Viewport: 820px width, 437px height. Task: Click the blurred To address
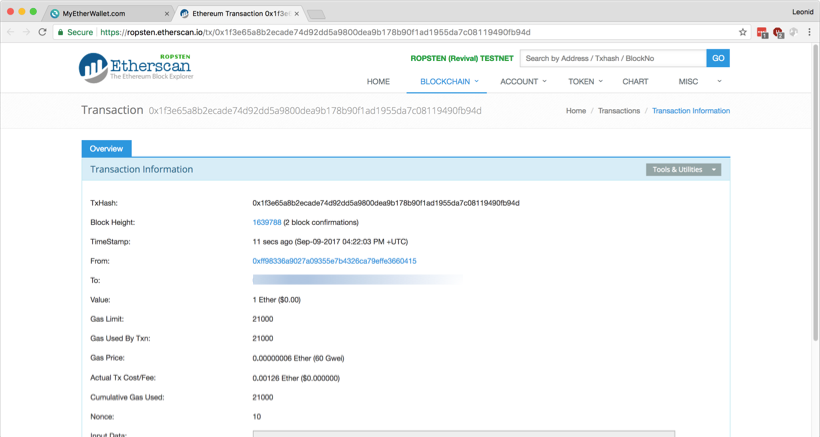357,280
